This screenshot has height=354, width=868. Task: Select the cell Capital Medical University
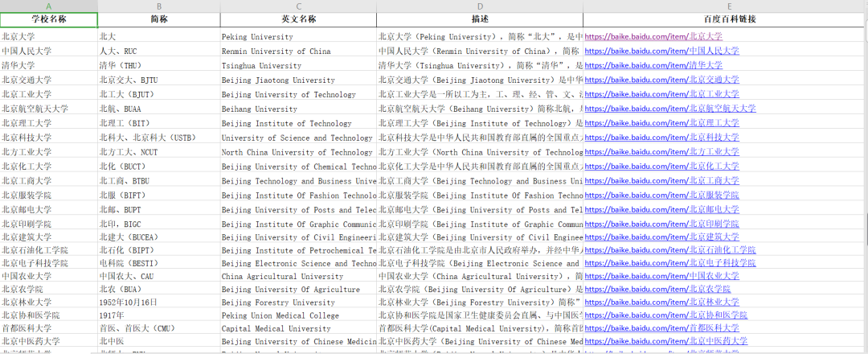click(298, 328)
